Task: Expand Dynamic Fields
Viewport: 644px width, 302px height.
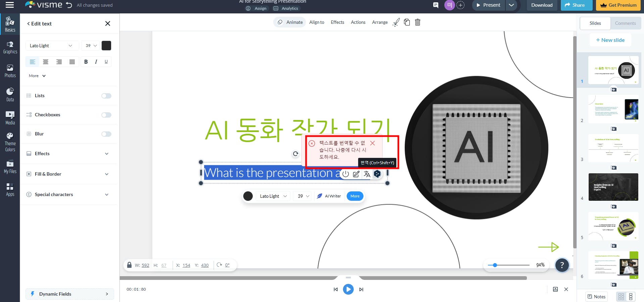Action: [x=70, y=294]
